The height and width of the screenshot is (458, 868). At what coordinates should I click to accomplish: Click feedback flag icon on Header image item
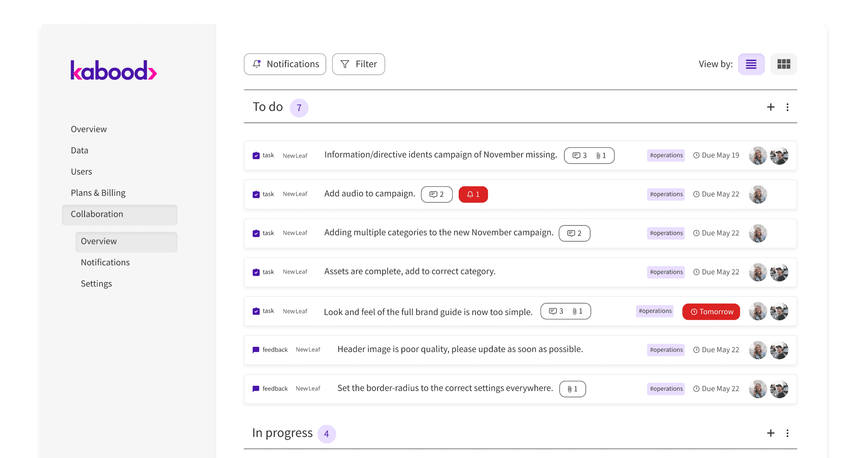tap(256, 350)
